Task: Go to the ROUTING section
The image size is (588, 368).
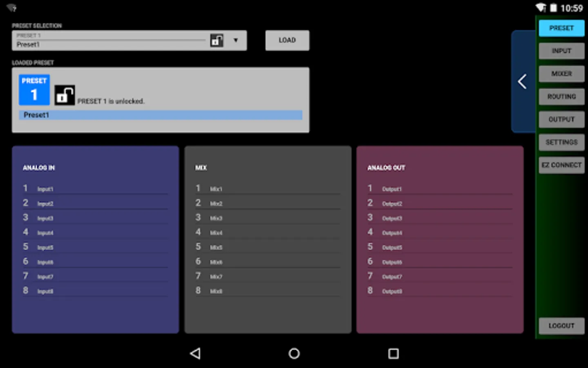Action: tap(561, 97)
